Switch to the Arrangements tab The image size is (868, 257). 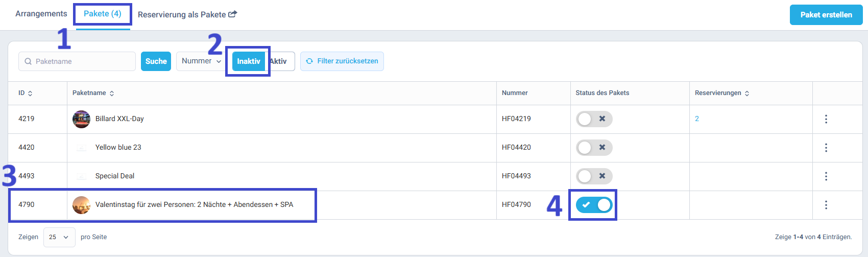point(41,14)
